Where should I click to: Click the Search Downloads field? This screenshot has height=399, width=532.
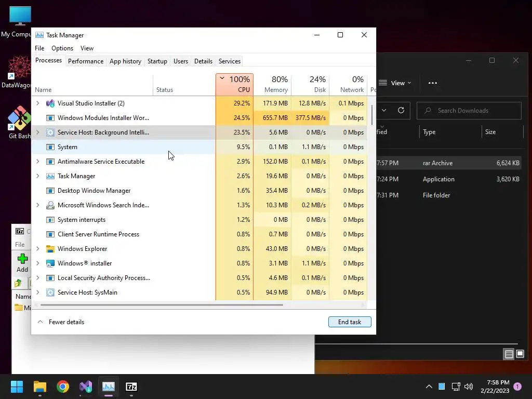[469, 111]
